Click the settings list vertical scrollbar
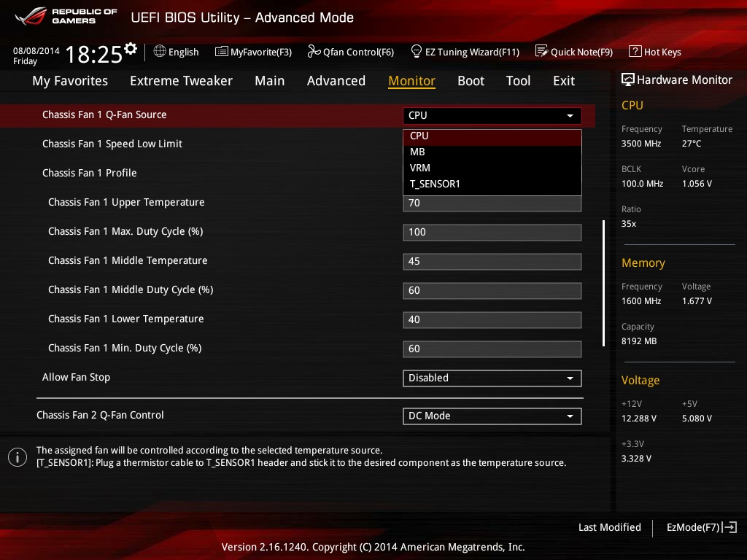Viewport: 747px width, 560px height. pos(603,284)
